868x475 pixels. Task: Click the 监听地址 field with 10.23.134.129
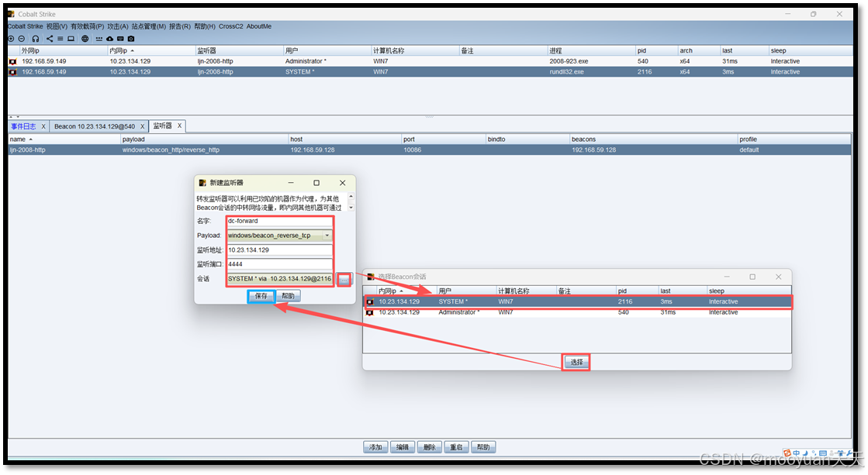(x=279, y=250)
